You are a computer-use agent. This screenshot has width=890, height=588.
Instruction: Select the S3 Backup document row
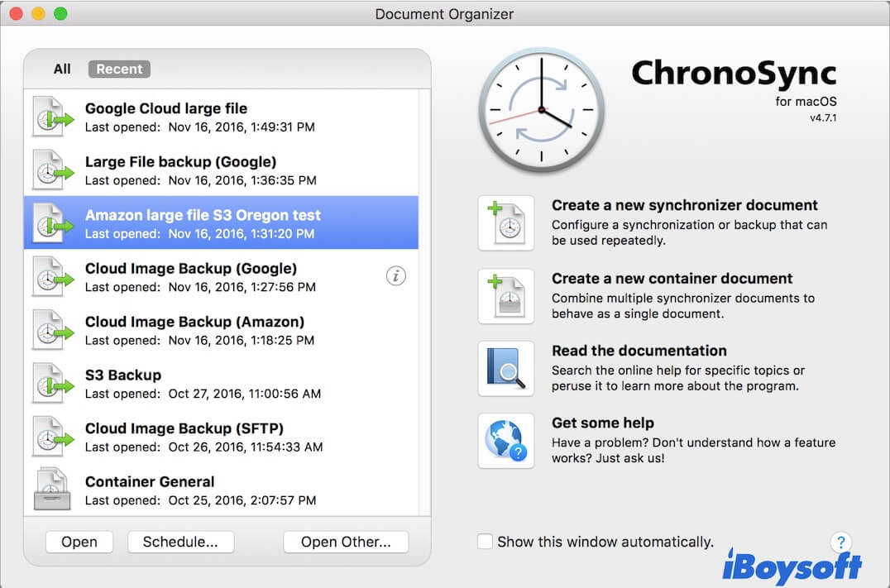221,384
